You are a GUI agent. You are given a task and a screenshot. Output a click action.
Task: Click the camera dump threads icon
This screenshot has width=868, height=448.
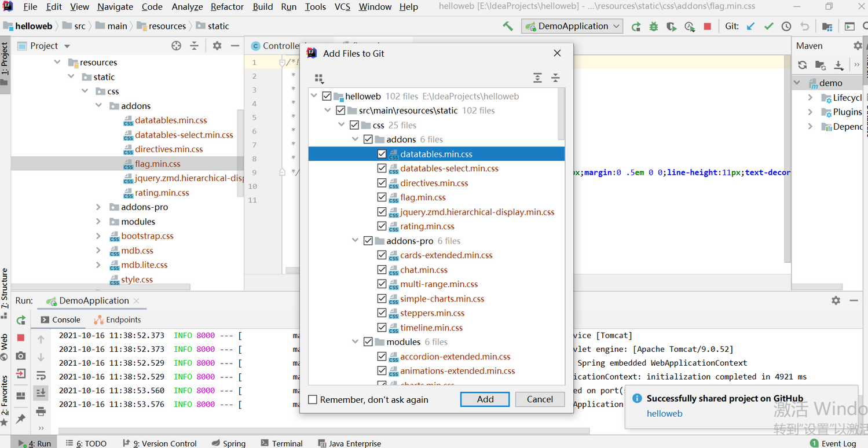pyautogui.click(x=21, y=355)
